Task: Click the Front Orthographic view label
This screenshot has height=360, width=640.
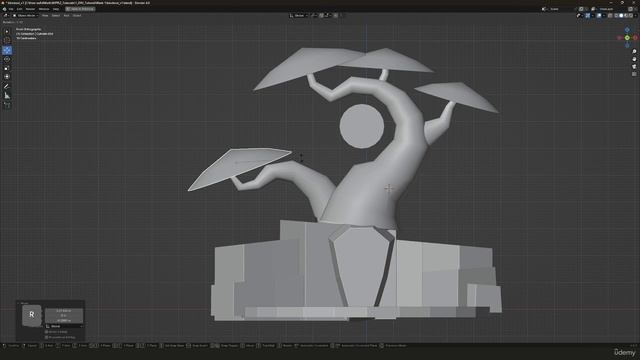Action: point(29,29)
